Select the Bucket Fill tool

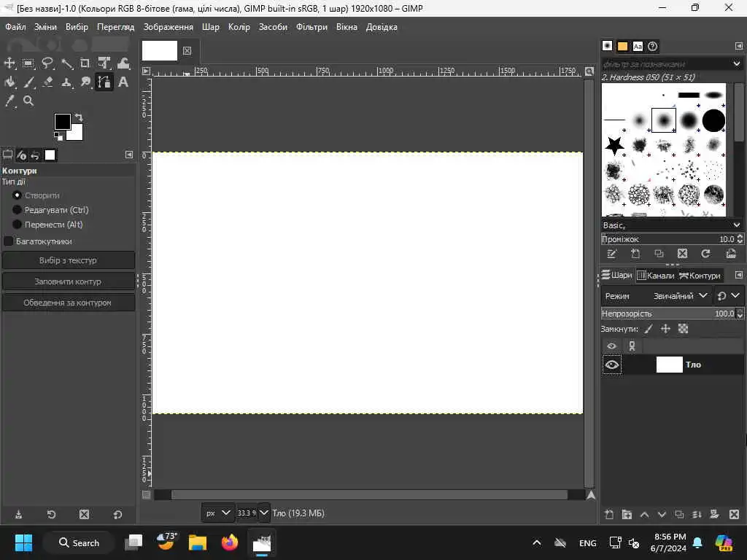[9, 82]
